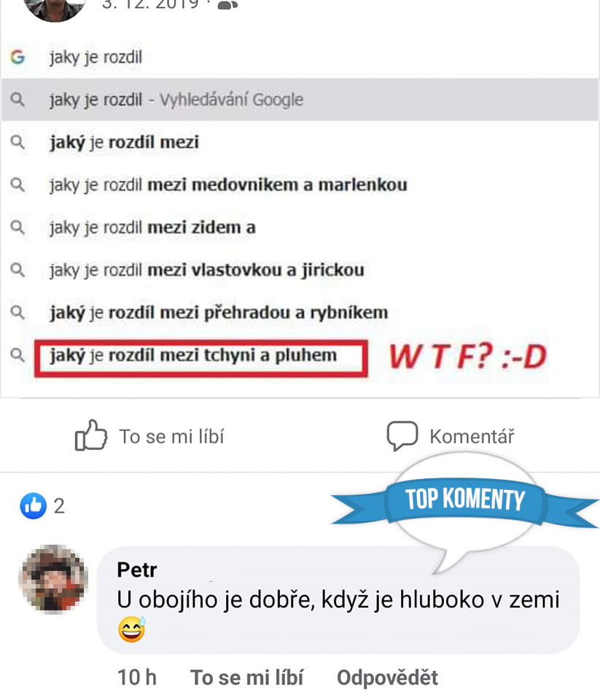
Task: Open the blue like reaction icon
Action: pyautogui.click(x=33, y=506)
